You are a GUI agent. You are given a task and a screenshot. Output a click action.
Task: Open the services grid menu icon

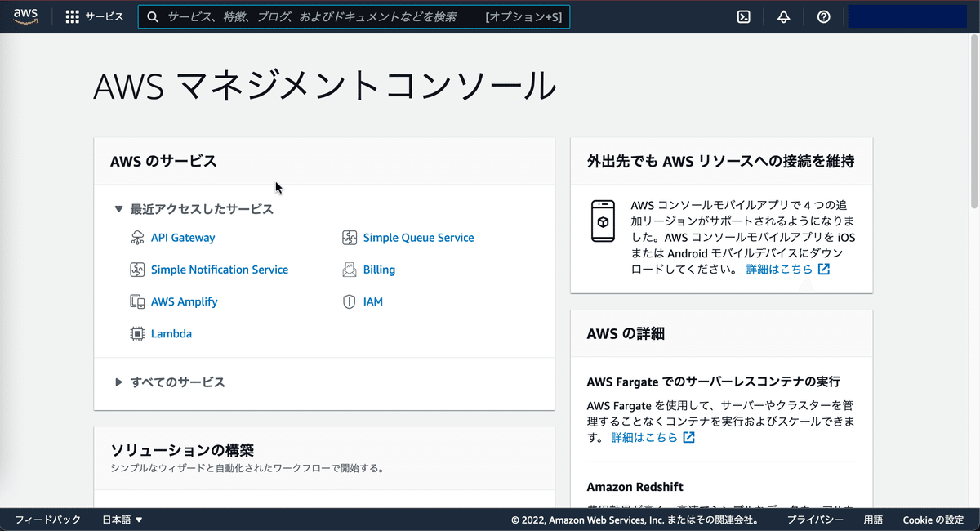point(73,16)
